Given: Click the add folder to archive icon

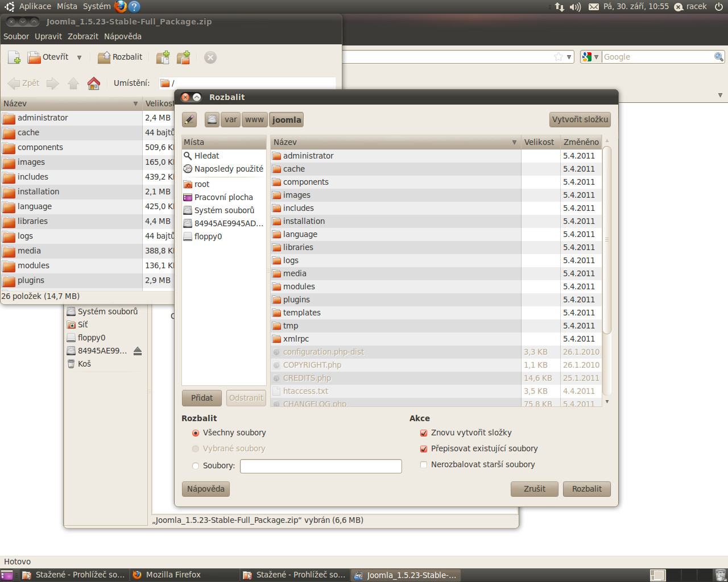Looking at the screenshot, I should tap(183, 57).
